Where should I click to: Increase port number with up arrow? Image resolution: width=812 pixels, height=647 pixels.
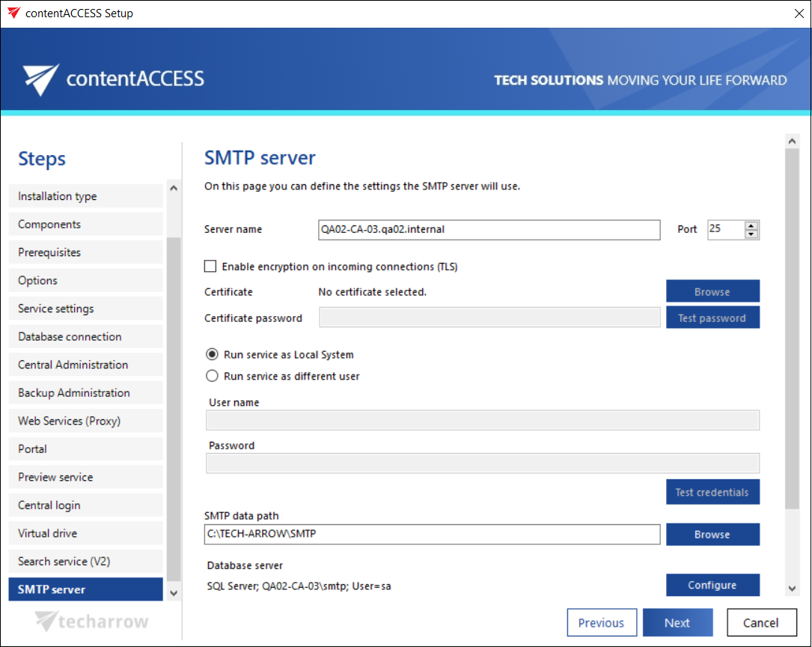click(x=751, y=225)
